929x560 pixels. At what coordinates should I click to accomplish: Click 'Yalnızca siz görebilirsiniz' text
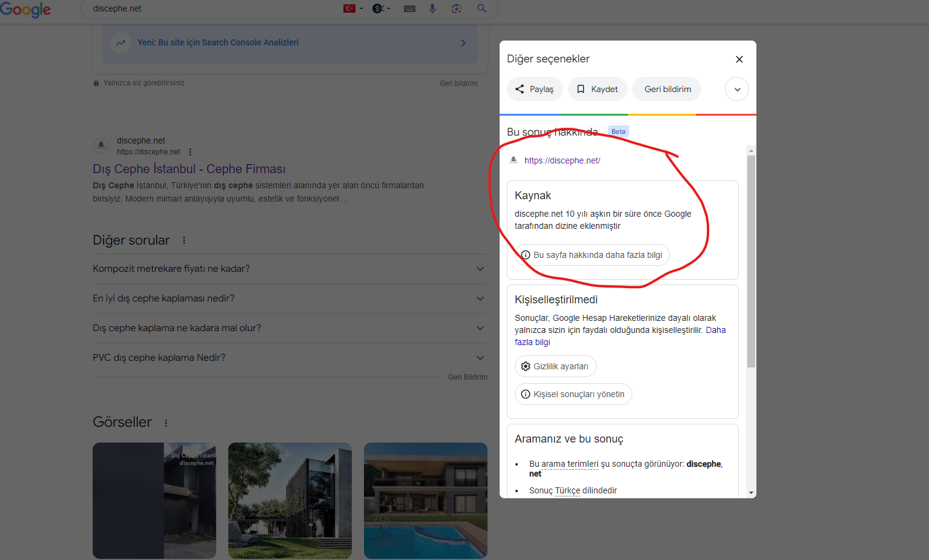pyautogui.click(x=144, y=83)
